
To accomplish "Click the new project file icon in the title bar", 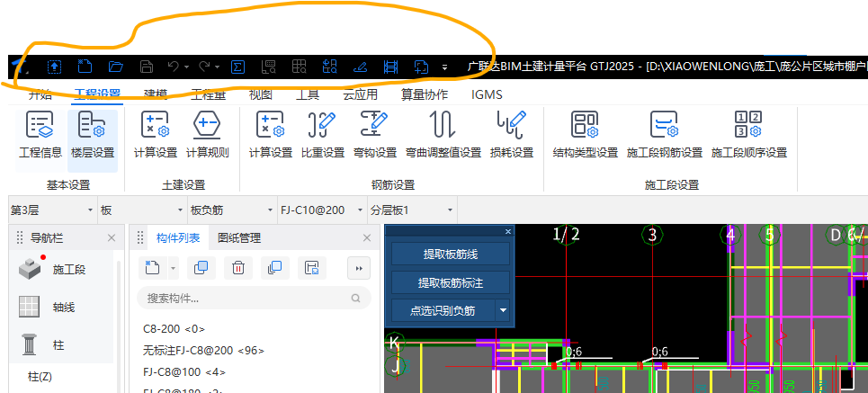I will (x=84, y=67).
